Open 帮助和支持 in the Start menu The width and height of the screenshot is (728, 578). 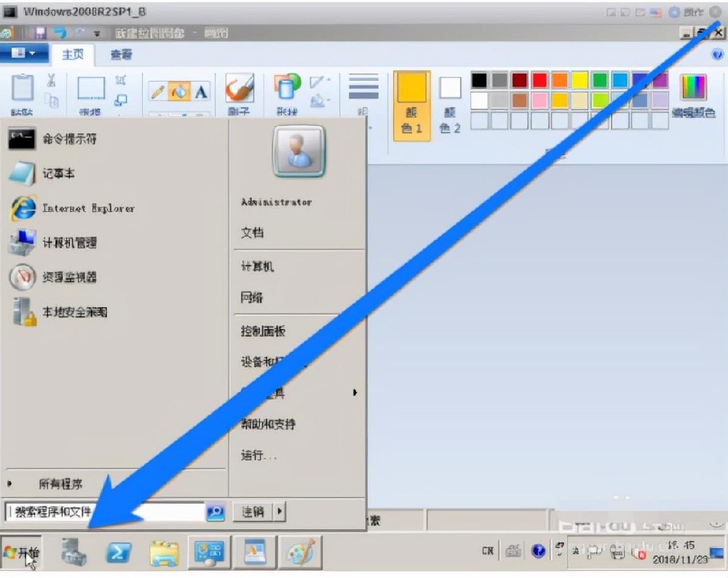[x=268, y=424]
